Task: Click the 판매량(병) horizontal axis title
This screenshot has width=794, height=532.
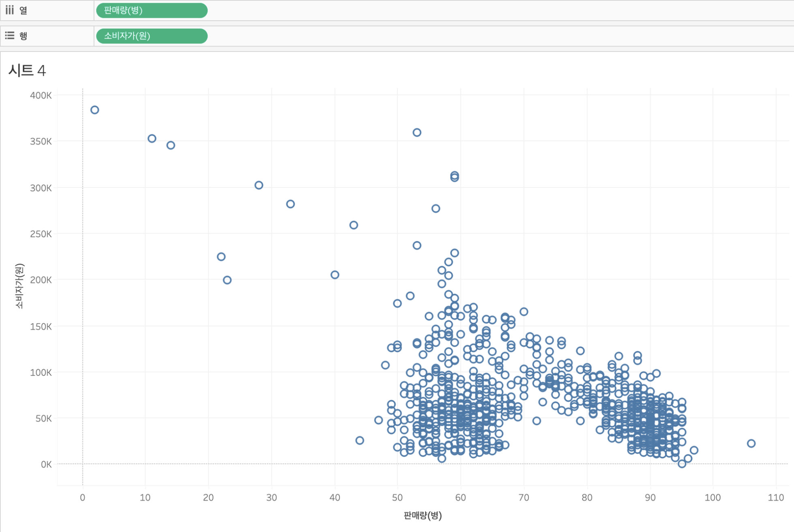Action: pos(423,515)
